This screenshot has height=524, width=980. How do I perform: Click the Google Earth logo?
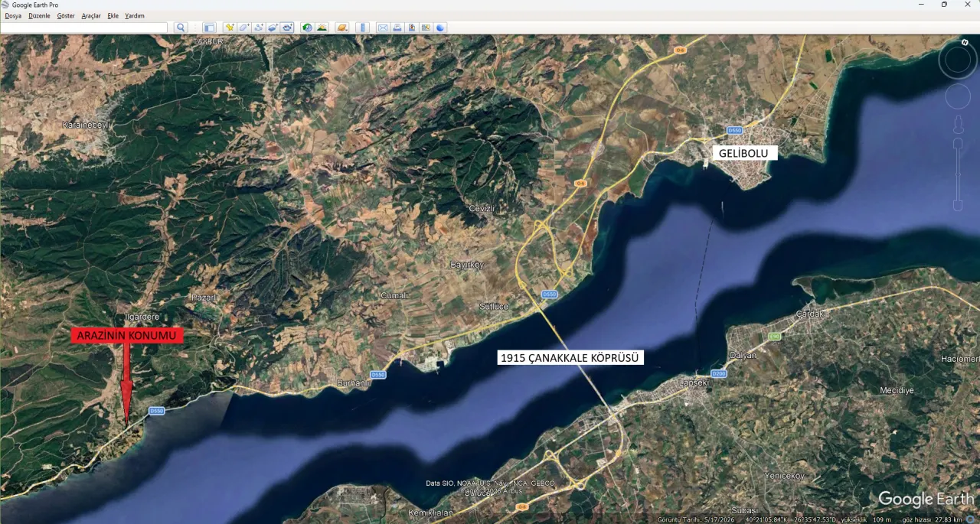click(926, 500)
